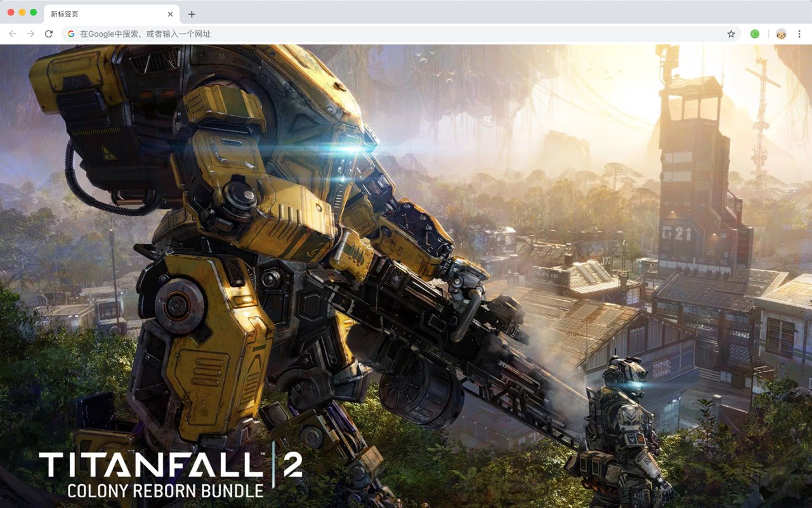812x508 pixels.
Task: Bookmark this page with the star icon
Action: 731,34
